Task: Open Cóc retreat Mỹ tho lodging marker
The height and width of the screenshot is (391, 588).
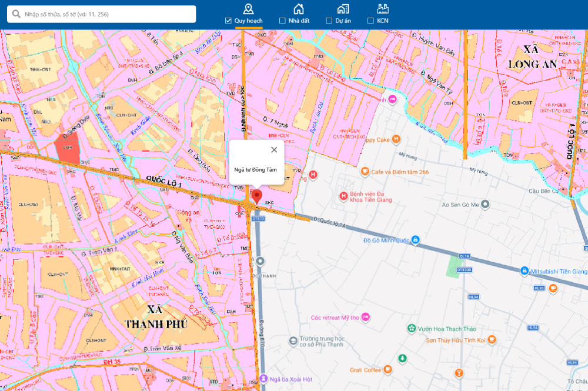Action: (x=366, y=317)
